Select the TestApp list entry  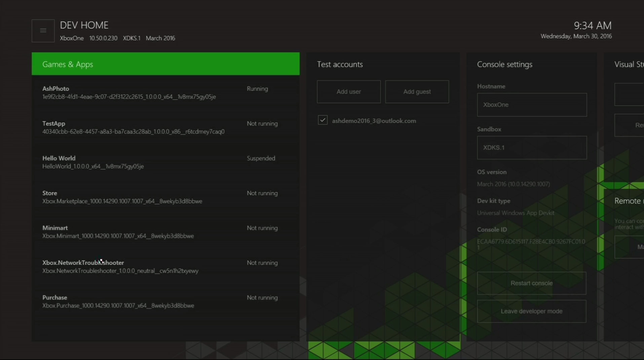click(165, 127)
